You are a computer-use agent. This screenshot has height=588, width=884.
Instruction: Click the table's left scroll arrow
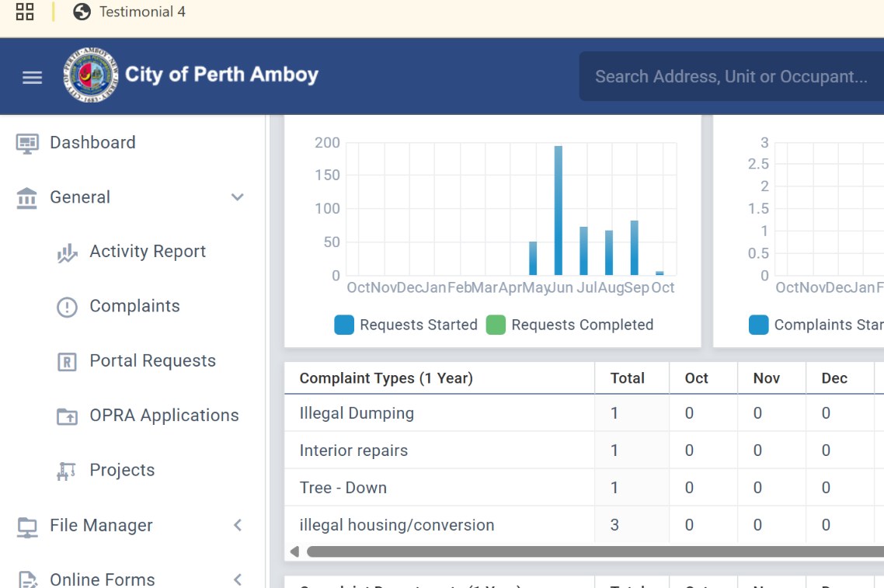point(294,551)
